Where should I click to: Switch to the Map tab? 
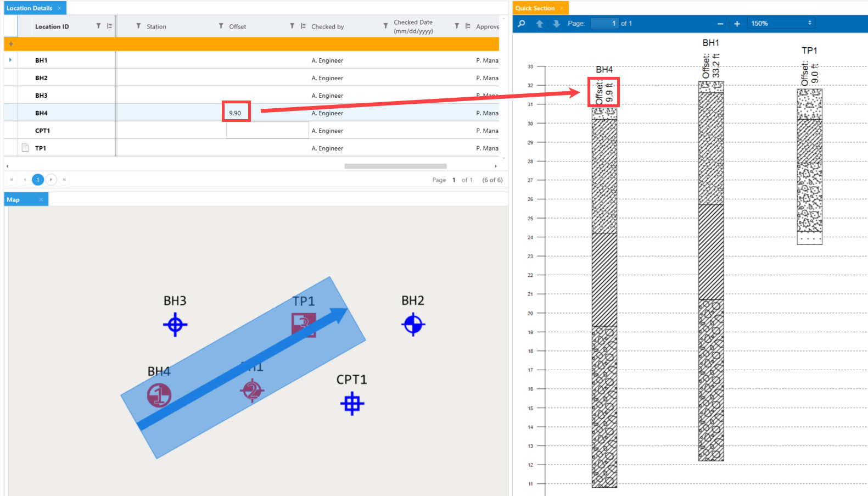(x=13, y=200)
